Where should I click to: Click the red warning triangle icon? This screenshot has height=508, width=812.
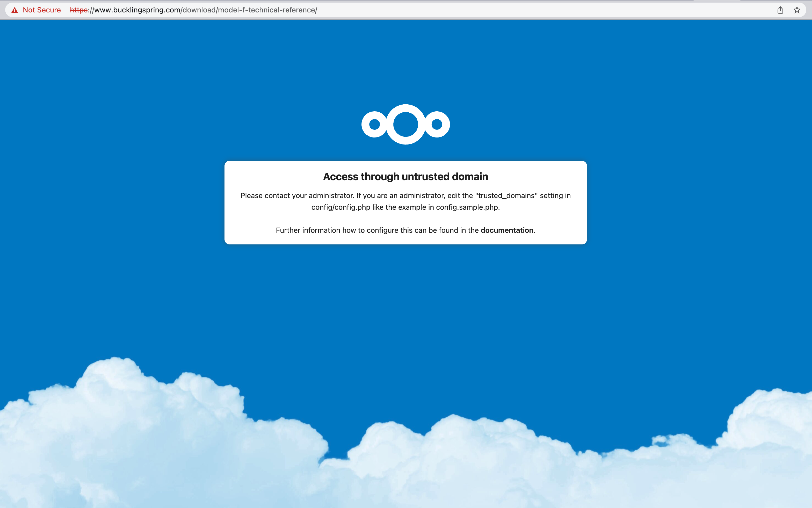coord(15,10)
